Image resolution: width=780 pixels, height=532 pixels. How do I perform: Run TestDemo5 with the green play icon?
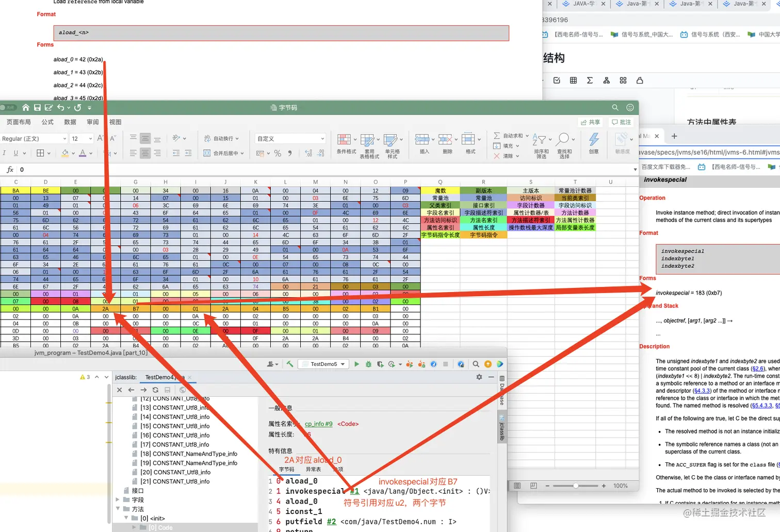(356, 364)
